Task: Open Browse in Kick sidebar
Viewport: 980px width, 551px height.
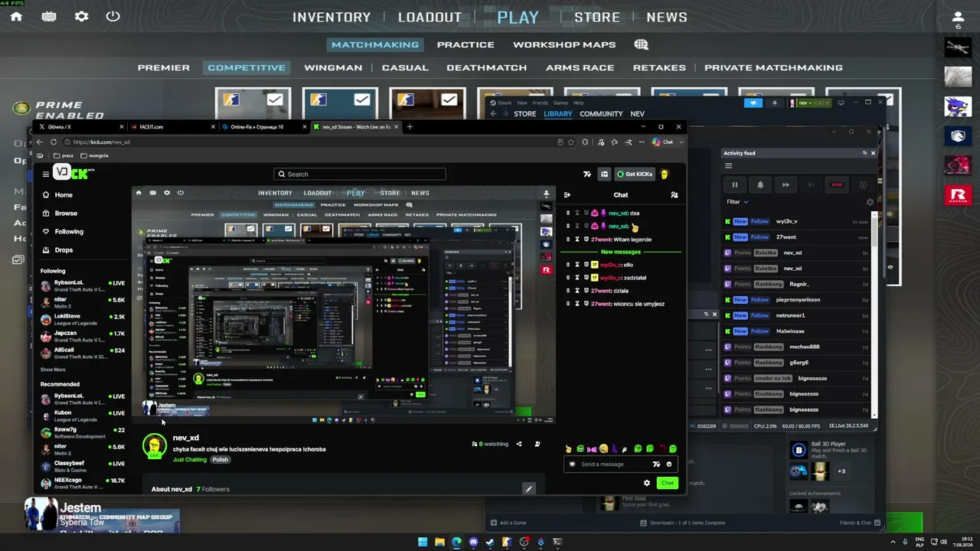Action: (66, 214)
